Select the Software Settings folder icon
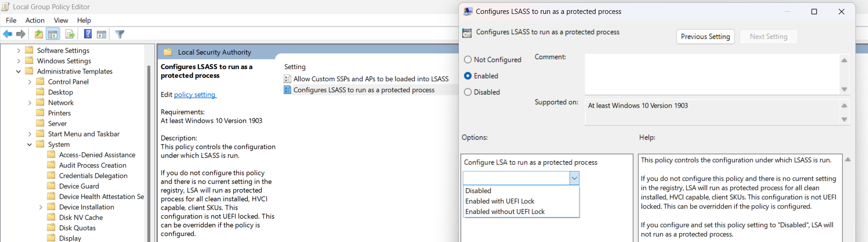Image resolution: width=868 pixels, height=242 pixels. [x=29, y=50]
